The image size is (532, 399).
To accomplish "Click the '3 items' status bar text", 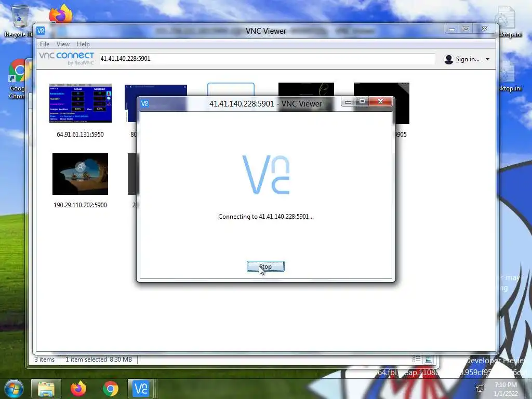I will pyautogui.click(x=45, y=360).
